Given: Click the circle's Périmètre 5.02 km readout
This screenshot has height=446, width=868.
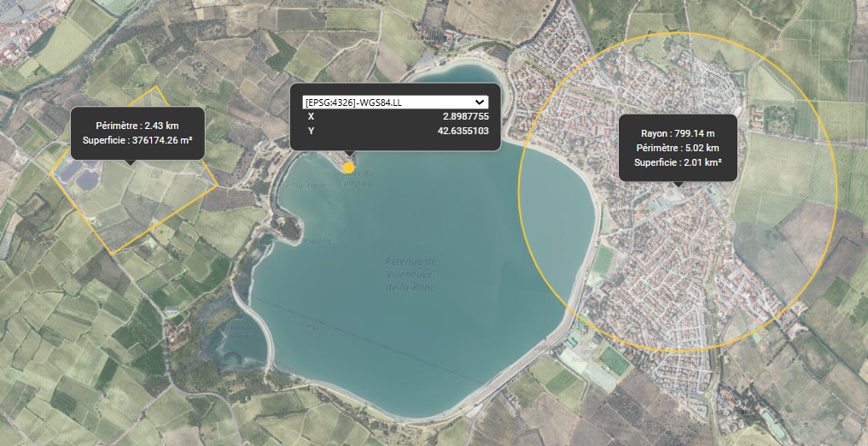Looking at the screenshot, I should [x=678, y=148].
